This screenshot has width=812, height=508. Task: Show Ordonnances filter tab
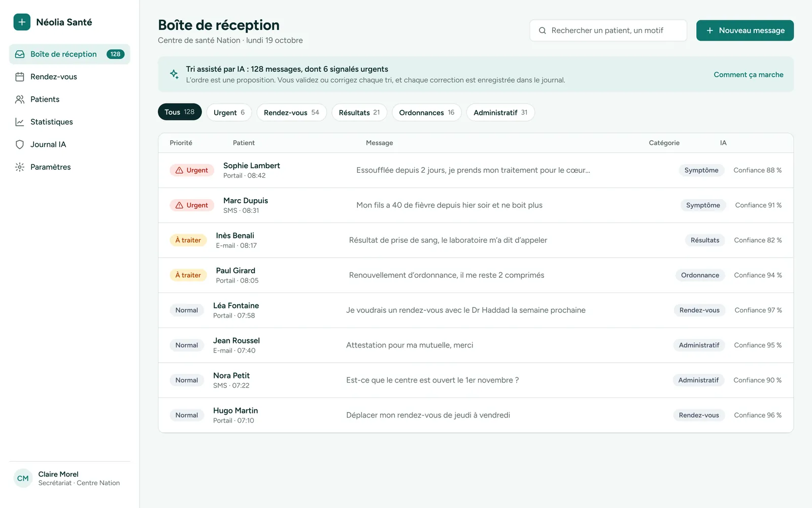pyautogui.click(x=427, y=112)
